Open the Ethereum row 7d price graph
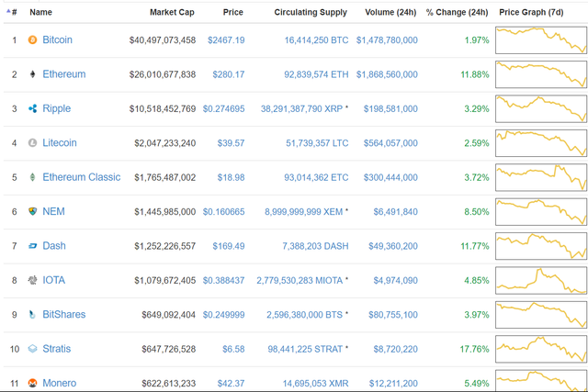Image resolution: width=588 pixels, height=392 pixels. (x=541, y=74)
